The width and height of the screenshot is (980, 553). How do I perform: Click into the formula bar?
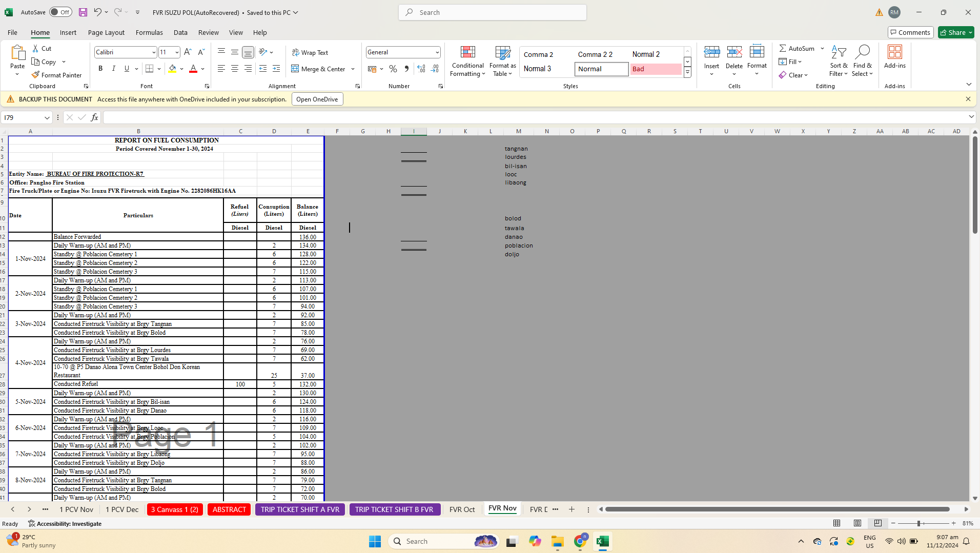[x=536, y=118]
